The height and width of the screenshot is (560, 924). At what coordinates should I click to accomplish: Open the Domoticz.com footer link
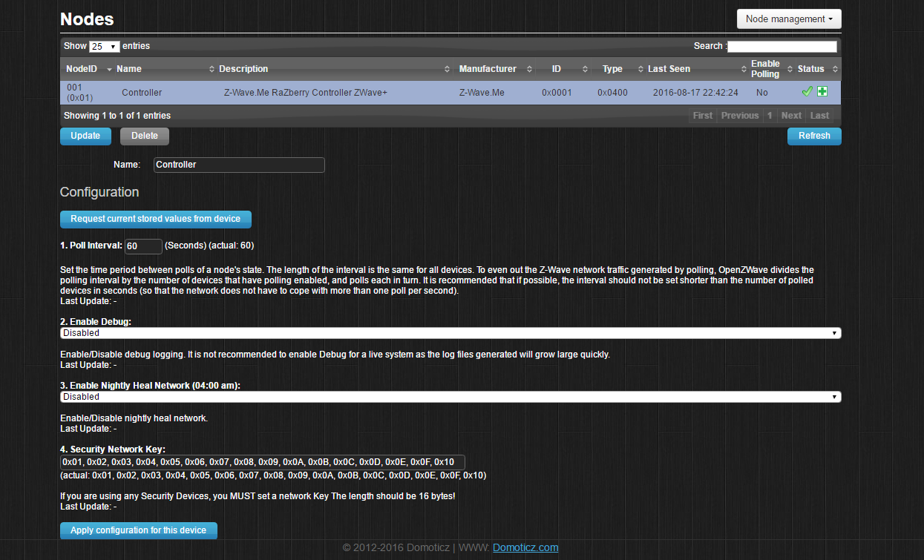click(525, 548)
